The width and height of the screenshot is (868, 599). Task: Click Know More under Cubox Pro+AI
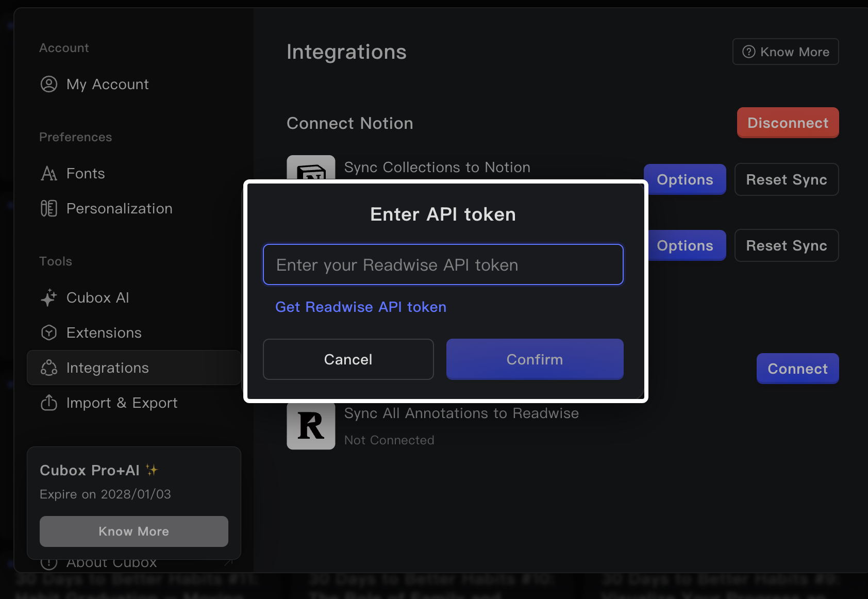133,531
